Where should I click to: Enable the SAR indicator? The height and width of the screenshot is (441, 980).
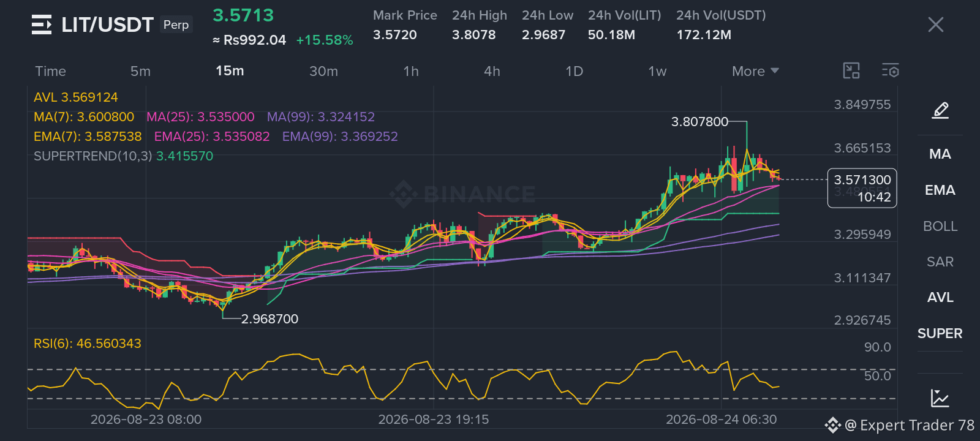(x=940, y=262)
